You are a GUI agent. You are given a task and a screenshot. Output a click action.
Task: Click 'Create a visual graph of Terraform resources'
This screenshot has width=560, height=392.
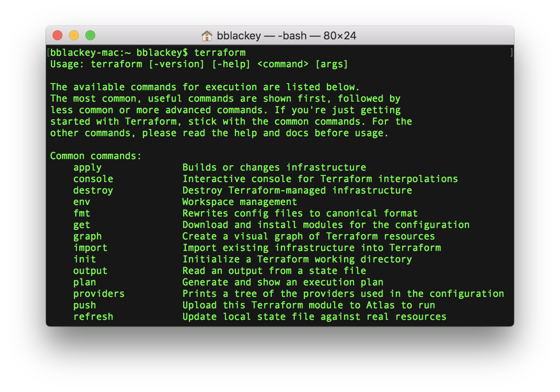309,236
